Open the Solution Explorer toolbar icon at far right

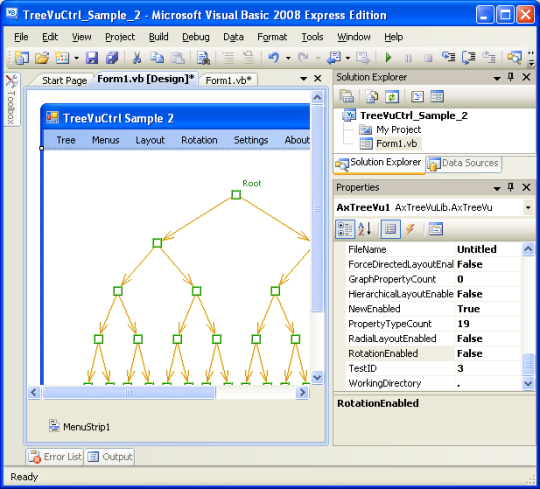point(514,58)
